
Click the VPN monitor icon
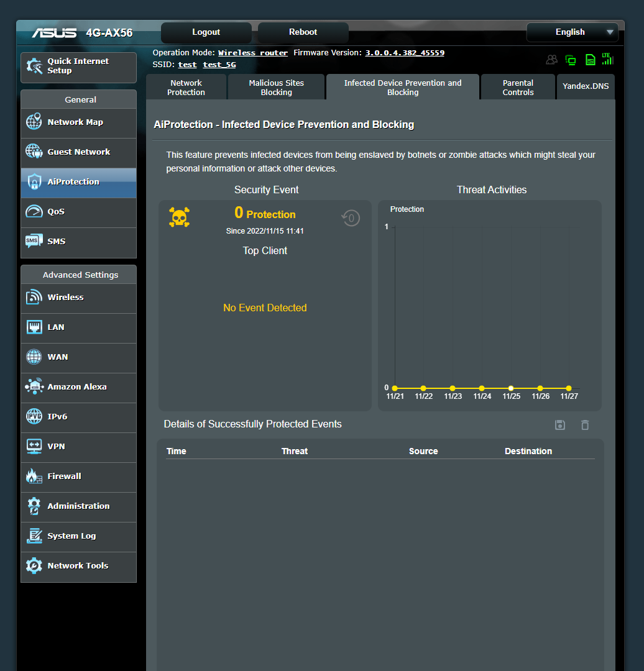[34, 446]
